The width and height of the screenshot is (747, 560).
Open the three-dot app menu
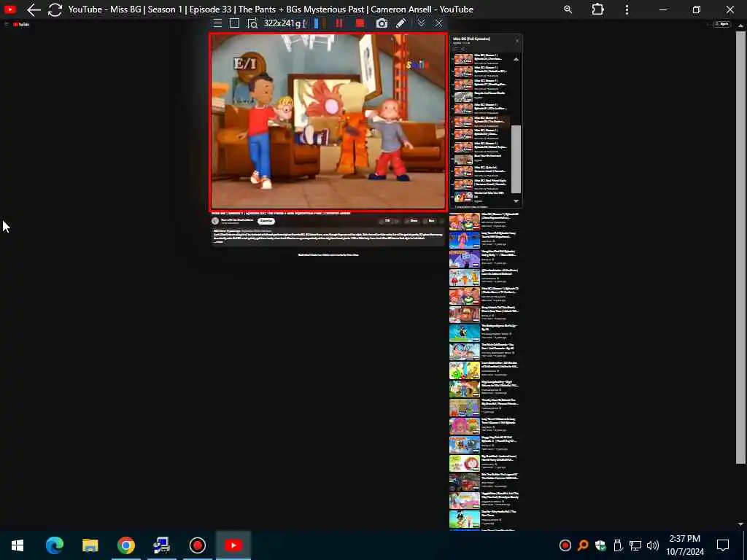[627, 9]
